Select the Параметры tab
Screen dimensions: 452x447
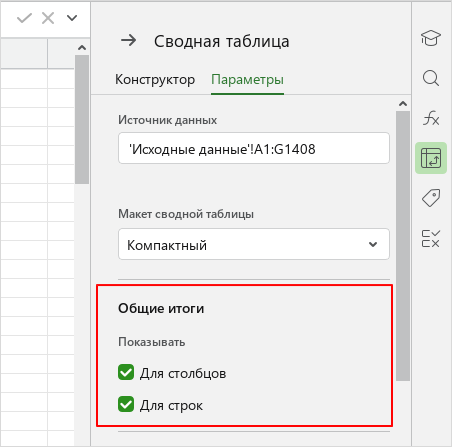[x=247, y=79]
